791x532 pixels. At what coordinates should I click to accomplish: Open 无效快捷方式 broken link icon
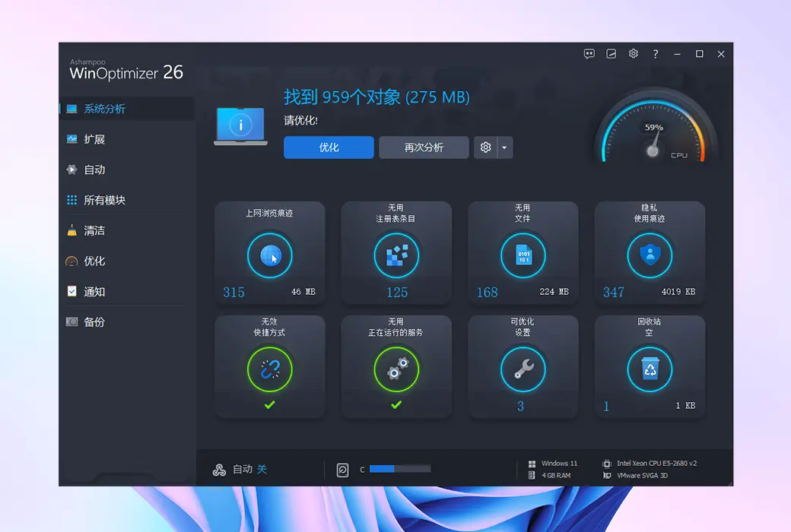[270, 369]
